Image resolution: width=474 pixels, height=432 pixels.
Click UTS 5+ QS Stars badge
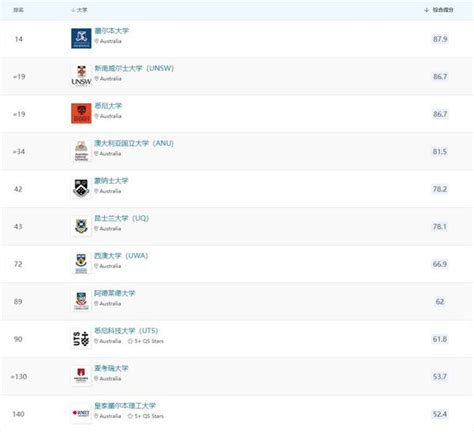click(146, 341)
